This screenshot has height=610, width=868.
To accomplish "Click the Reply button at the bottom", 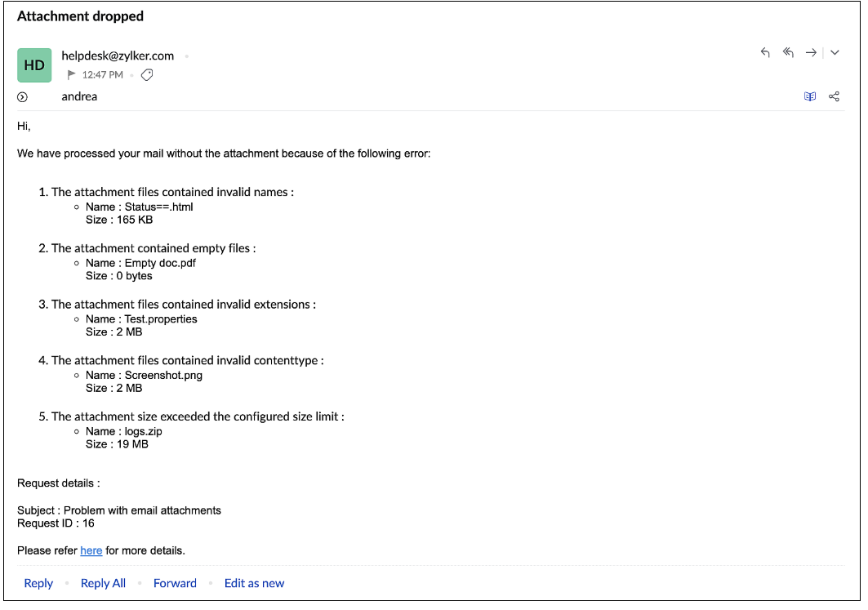I will (38, 583).
